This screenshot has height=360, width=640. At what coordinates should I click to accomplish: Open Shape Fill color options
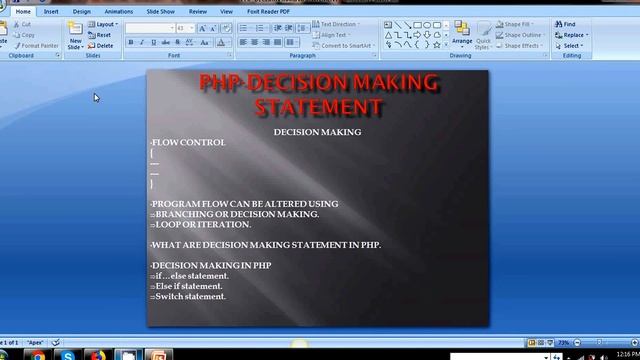click(x=516, y=24)
